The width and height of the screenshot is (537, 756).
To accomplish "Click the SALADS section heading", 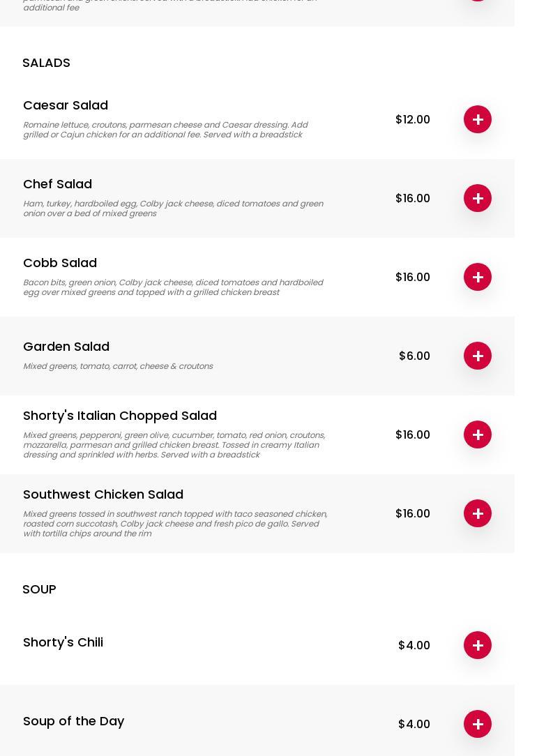I will [x=46, y=63].
